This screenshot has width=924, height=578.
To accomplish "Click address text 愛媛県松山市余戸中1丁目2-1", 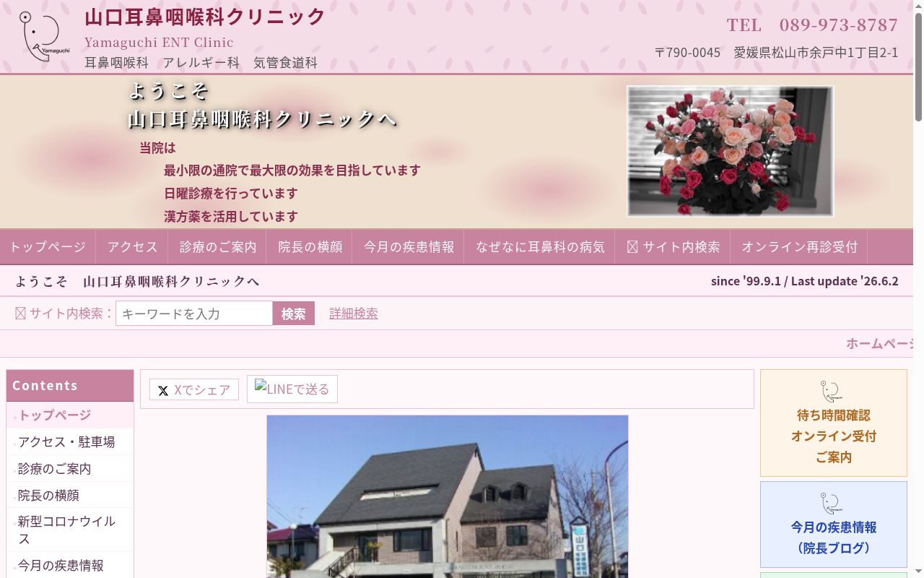I will pyautogui.click(x=816, y=53).
